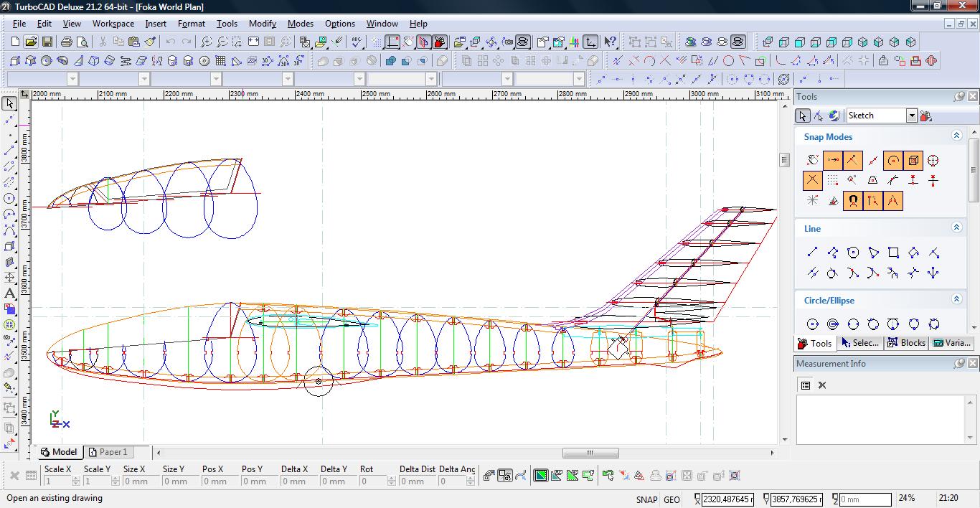Screen dimensions: 980x508
Task: Select the Rectangle tool in Line section
Action: [893, 253]
